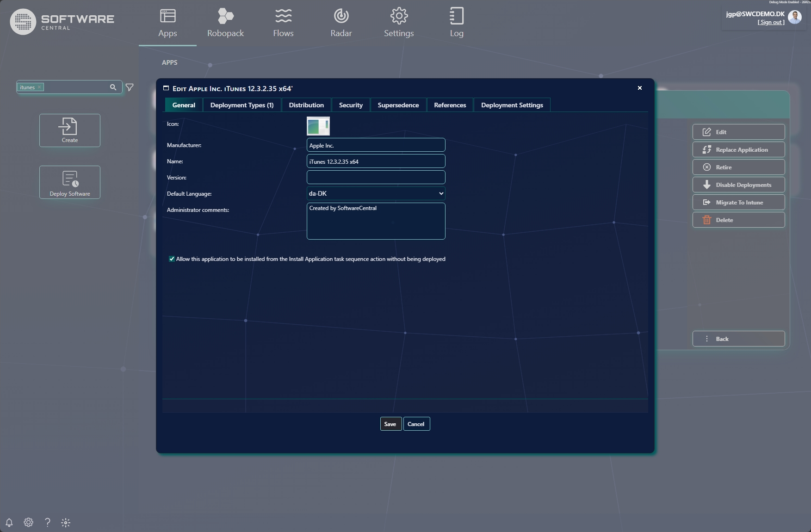811x532 pixels.
Task: Open the Default Language dropdown
Action: click(376, 193)
